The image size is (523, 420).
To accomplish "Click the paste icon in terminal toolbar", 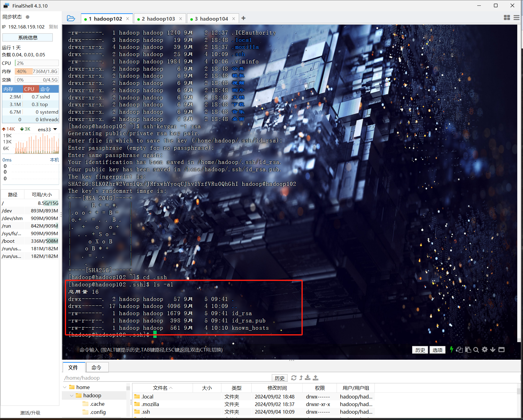I will (468, 350).
